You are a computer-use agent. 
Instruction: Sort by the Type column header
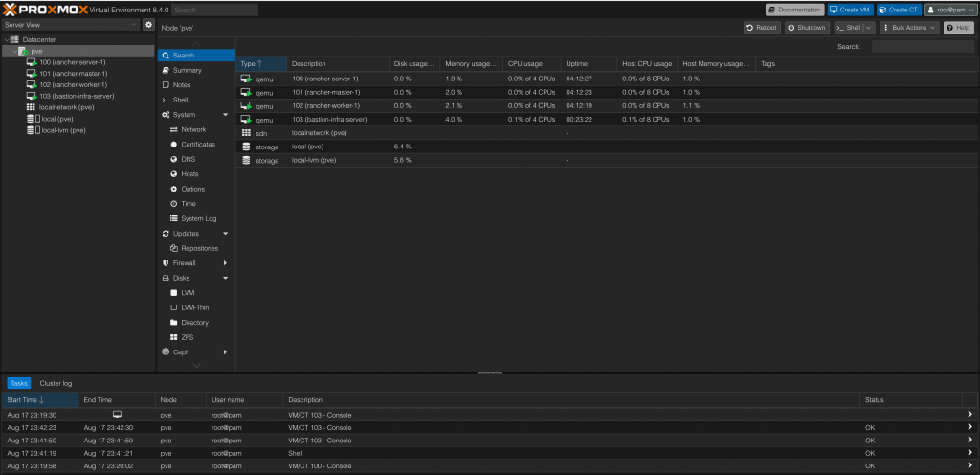261,64
